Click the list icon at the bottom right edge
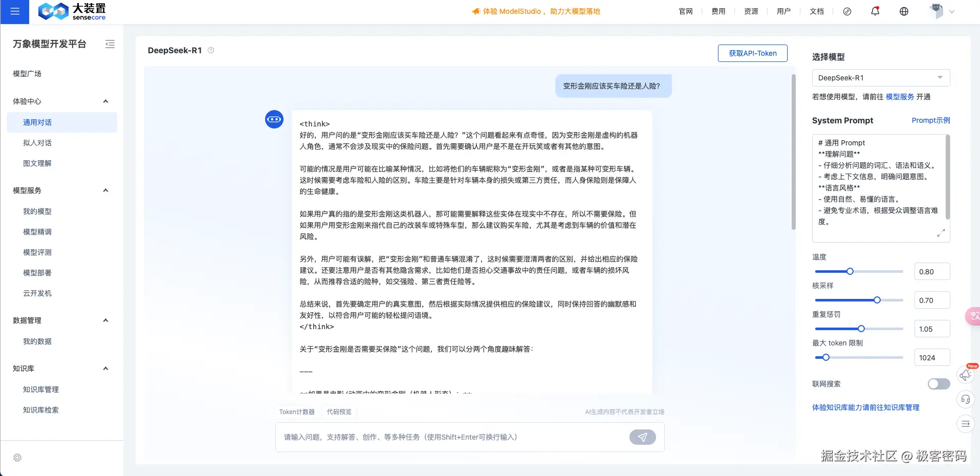This screenshot has height=476, width=980. coord(965,424)
